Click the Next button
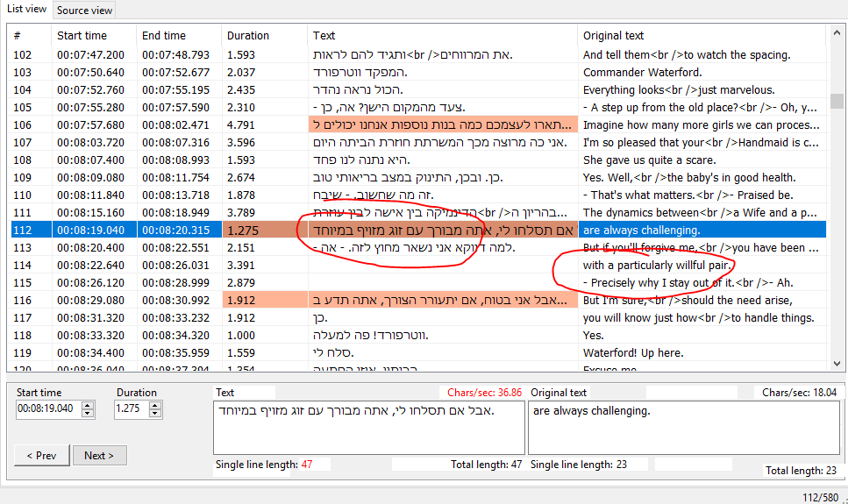Viewport: 848px width, 504px height. (99, 455)
